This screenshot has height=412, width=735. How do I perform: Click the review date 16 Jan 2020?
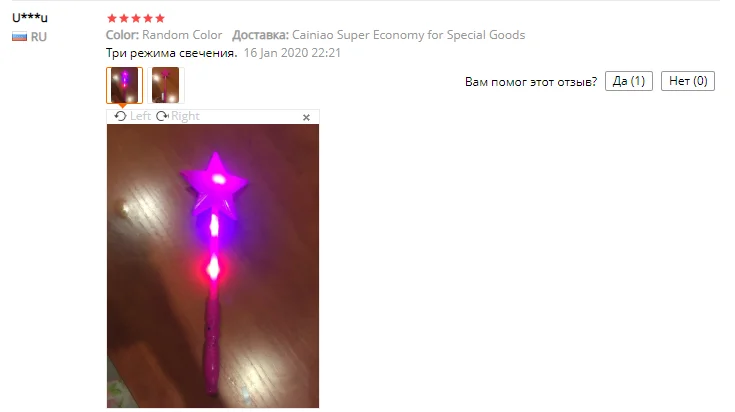point(292,53)
